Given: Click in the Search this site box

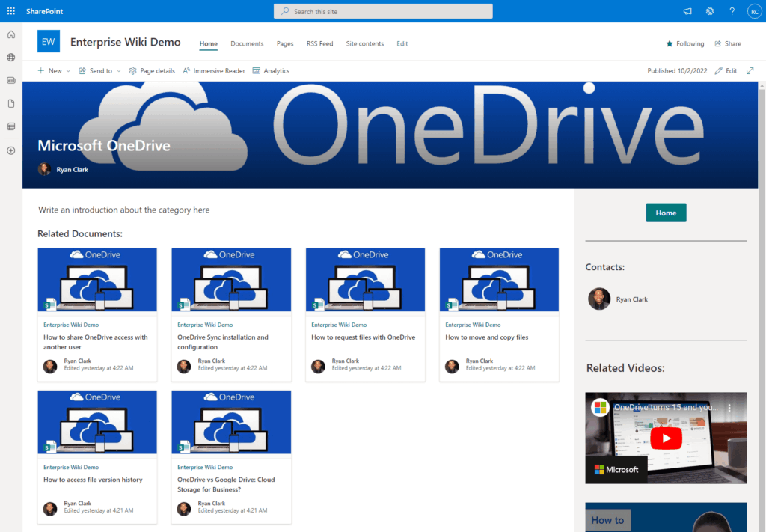Looking at the screenshot, I should [383, 11].
